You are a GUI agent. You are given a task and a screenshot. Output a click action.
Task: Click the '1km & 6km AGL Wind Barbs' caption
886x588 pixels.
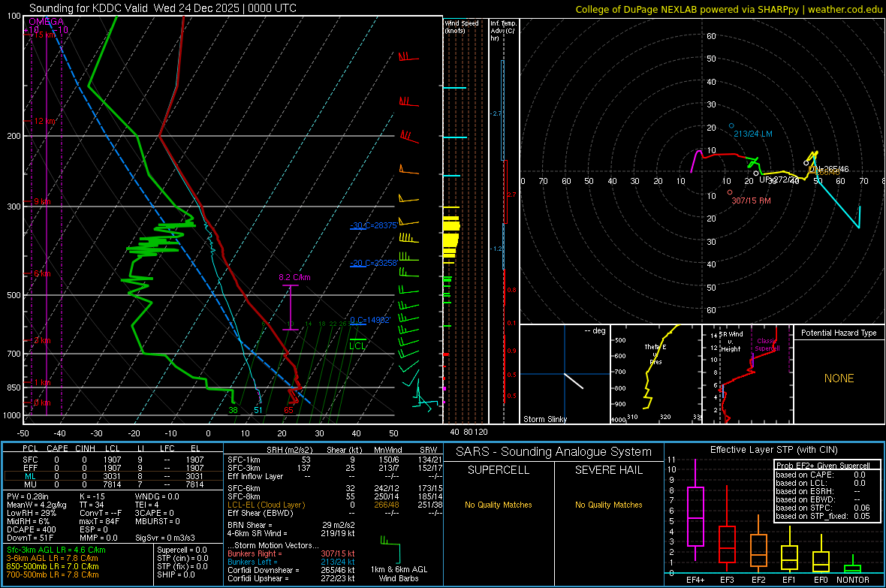(399, 574)
